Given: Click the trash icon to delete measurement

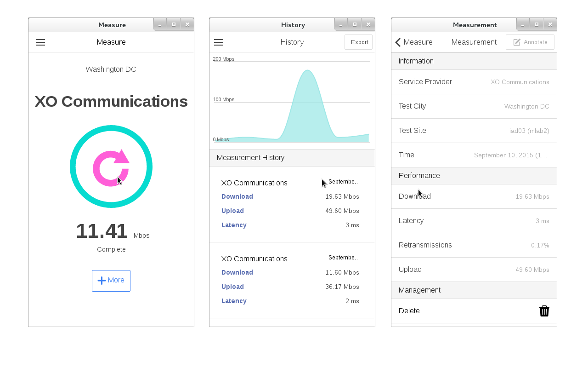Looking at the screenshot, I should 544,311.
